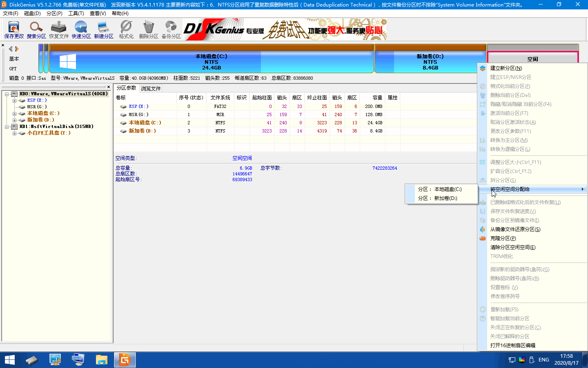Click the 保存更改 toolbar icon
Viewport: 588px width, 368px height.
(14, 30)
